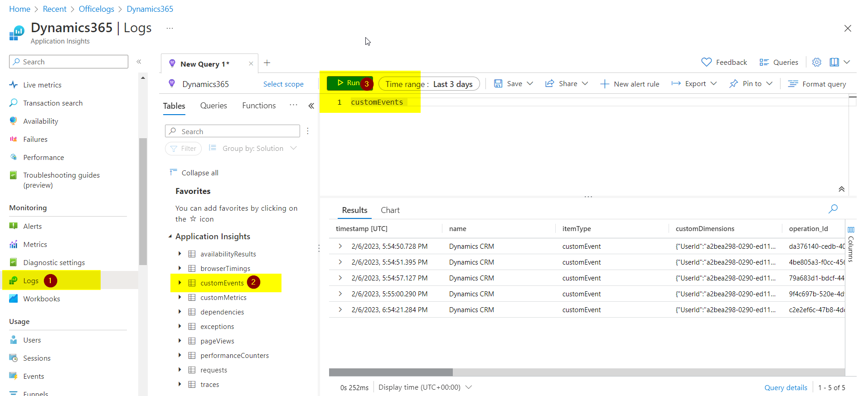
Task: Switch to the Chart tab
Action: [390, 210]
